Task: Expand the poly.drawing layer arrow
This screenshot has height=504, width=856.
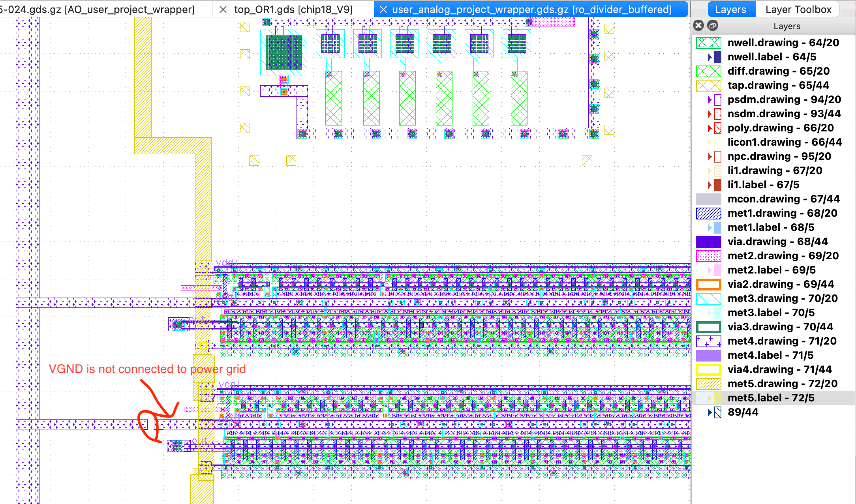Action: pyautogui.click(x=710, y=128)
